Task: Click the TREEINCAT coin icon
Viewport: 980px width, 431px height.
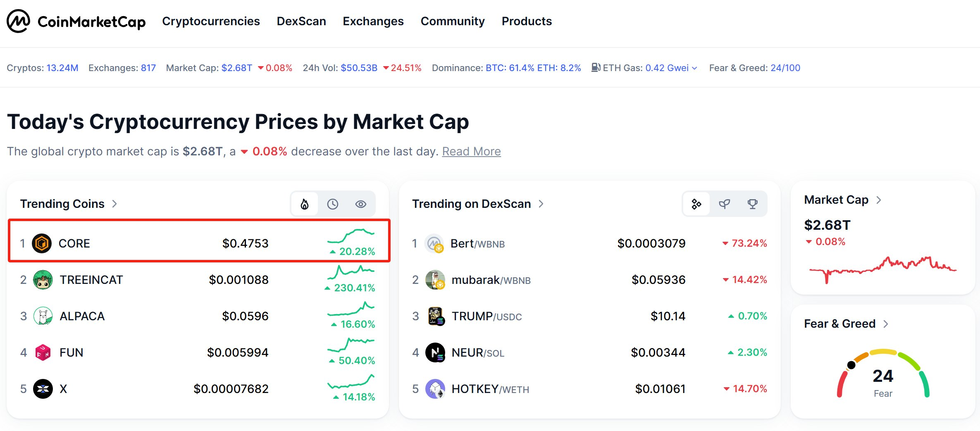Action: (x=43, y=280)
